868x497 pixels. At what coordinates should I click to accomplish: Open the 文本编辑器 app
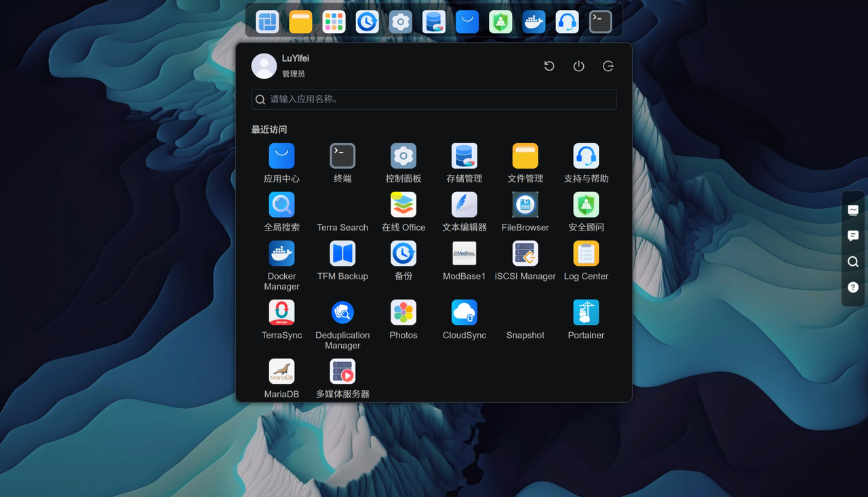(x=465, y=205)
